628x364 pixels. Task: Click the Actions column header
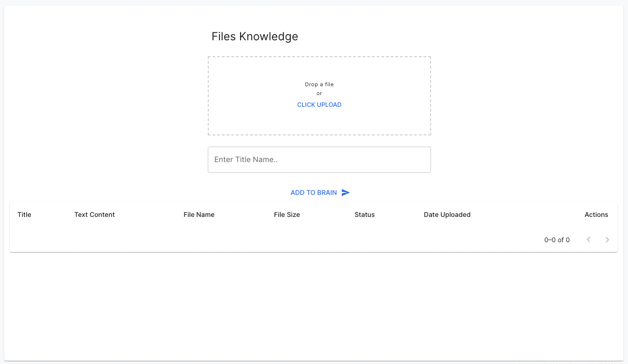596,215
